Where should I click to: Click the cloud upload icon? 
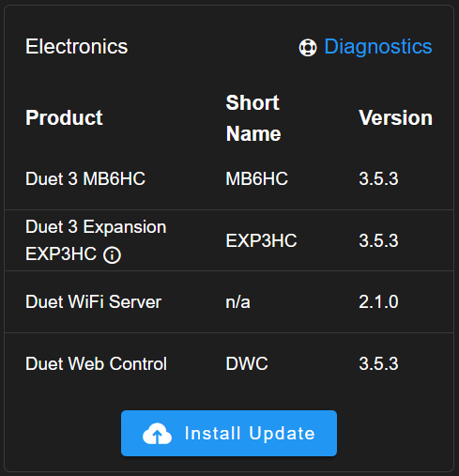click(157, 434)
